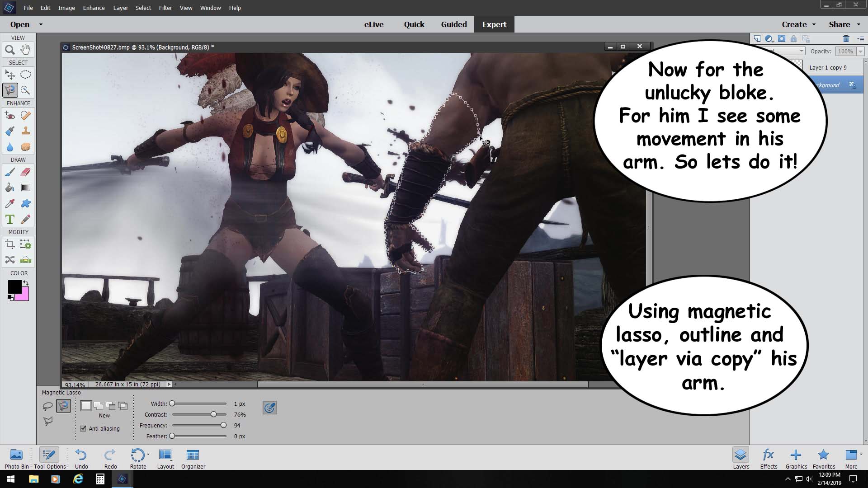Open the File menu

(x=28, y=8)
